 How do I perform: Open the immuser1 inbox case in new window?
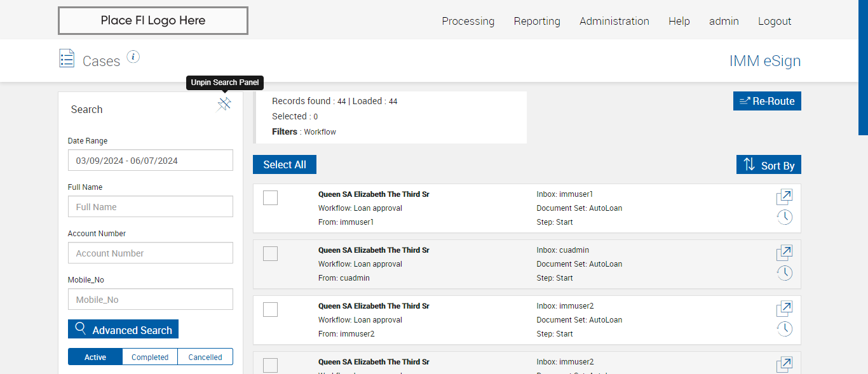[x=785, y=197]
